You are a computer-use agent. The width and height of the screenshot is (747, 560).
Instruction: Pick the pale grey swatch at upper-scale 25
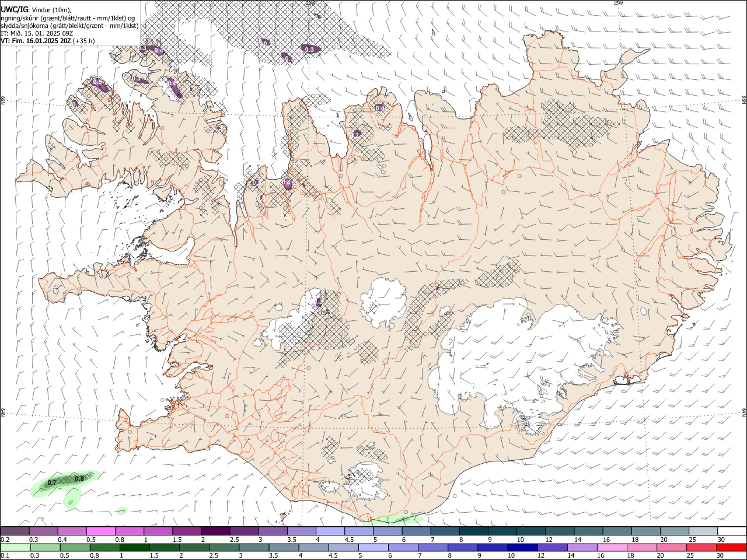[x=703, y=531]
